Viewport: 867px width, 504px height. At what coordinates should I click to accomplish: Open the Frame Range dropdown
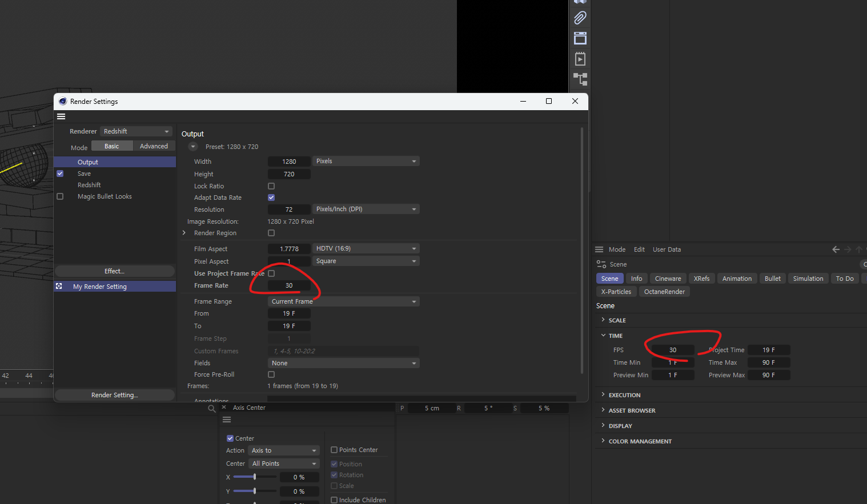343,301
